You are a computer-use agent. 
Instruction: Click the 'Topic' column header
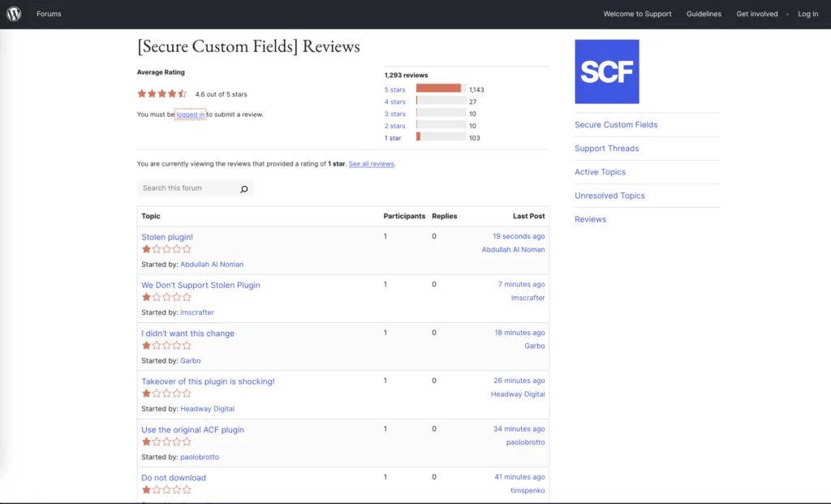coord(150,216)
